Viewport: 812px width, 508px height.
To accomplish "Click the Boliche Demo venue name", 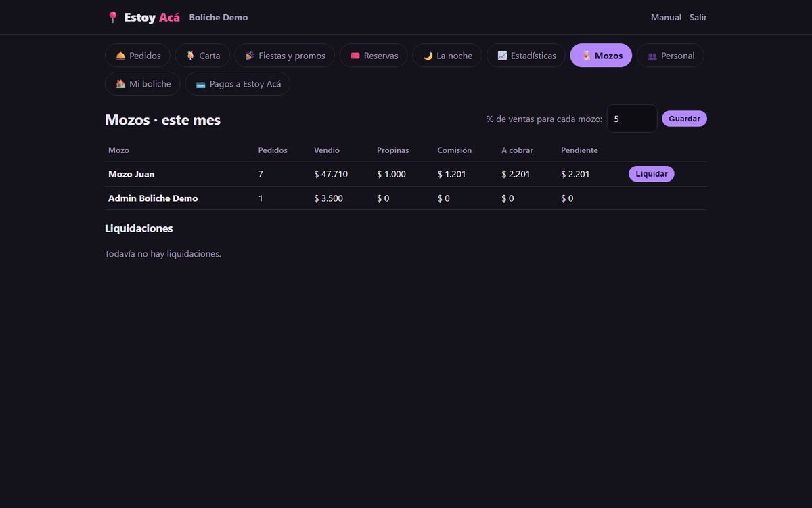I will (x=219, y=18).
